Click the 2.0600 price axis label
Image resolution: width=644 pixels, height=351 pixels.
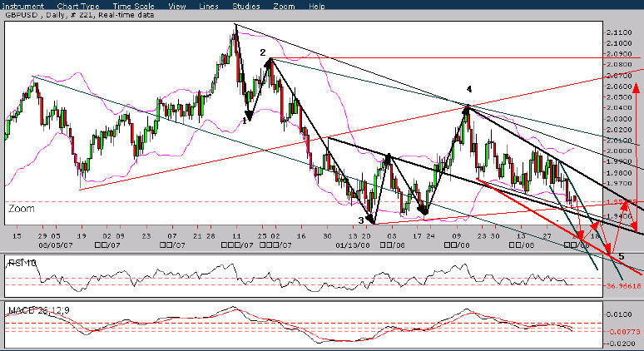point(617,87)
